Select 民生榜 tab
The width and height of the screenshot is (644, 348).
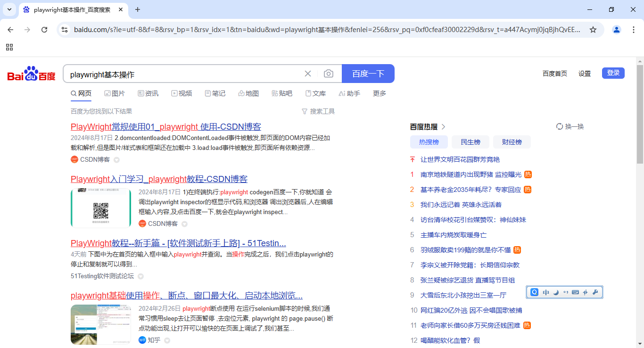[471, 142]
